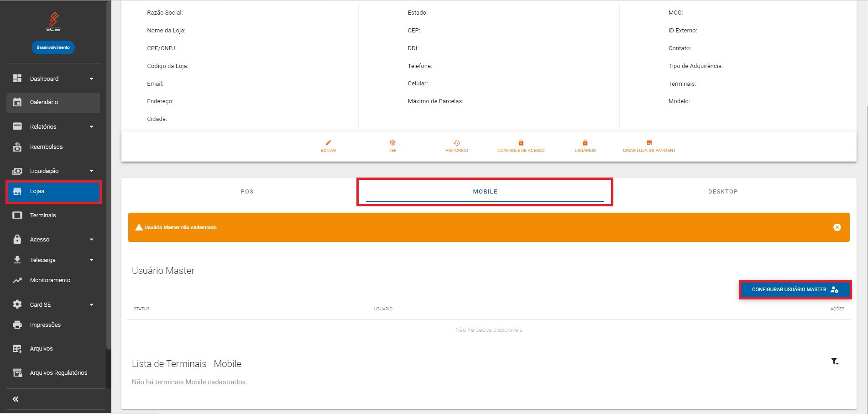Screen dimensions: 868x414
Task: Expand the Dashboard menu arrow
Action: point(91,79)
